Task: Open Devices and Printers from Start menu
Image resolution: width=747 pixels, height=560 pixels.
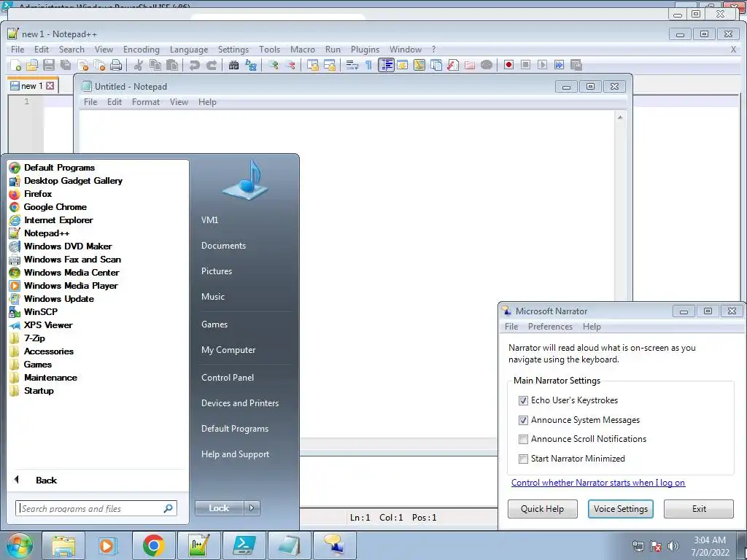Action: [239, 403]
